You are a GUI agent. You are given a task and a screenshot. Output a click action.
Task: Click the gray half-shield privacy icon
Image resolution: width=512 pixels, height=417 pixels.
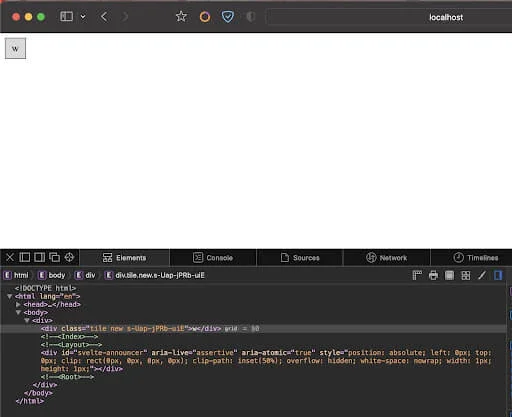(251, 17)
